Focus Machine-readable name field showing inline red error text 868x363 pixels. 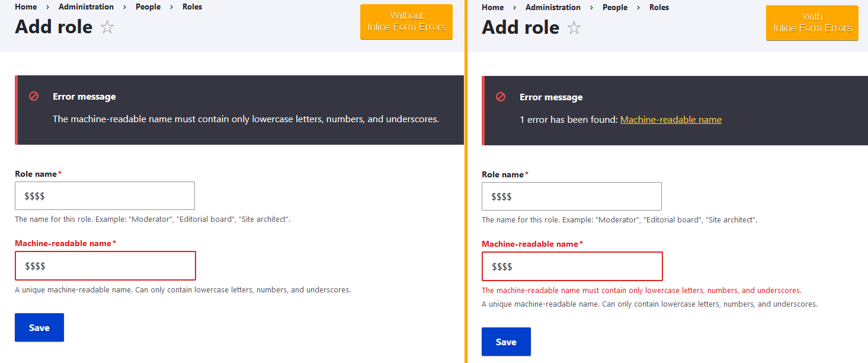[x=572, y=266]
